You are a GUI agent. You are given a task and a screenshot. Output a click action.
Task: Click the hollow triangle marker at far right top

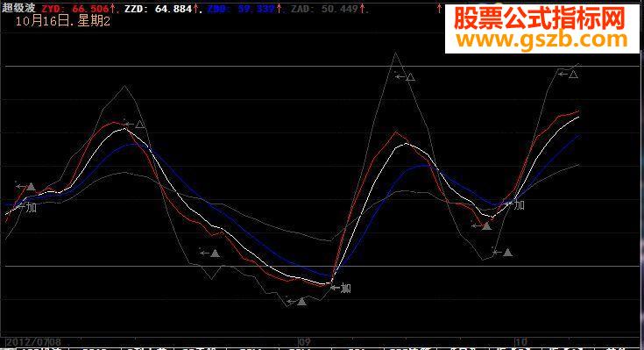(573, 75)
